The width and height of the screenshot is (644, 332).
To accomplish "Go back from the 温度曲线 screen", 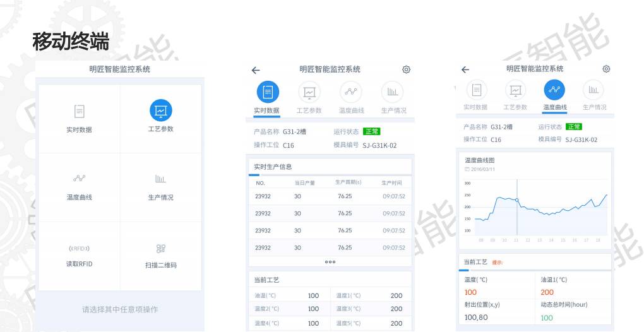I will click(465, 69).
